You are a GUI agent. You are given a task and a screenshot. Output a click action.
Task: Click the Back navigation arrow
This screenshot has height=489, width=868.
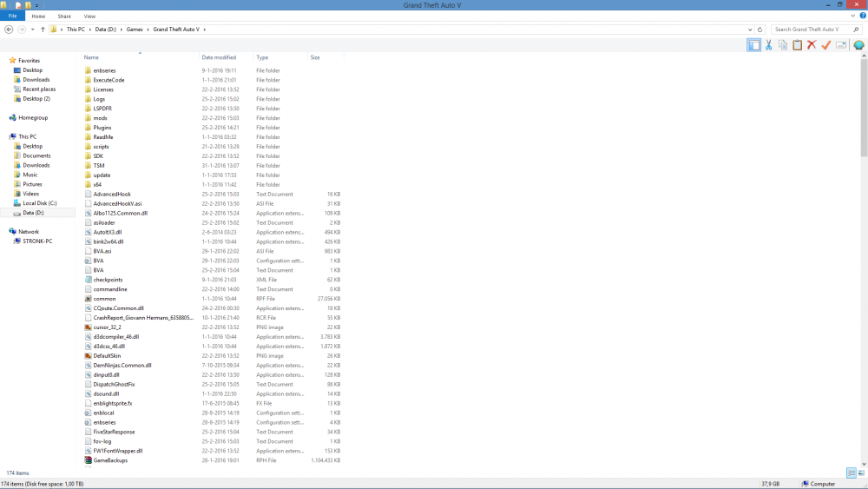[9, 30]
